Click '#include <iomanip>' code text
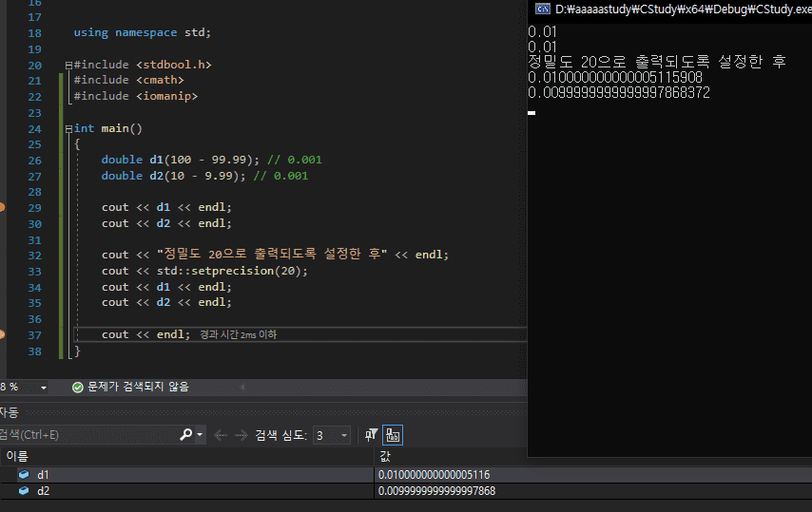This screenshot has height=512, width=812. (x=136, y=96)
